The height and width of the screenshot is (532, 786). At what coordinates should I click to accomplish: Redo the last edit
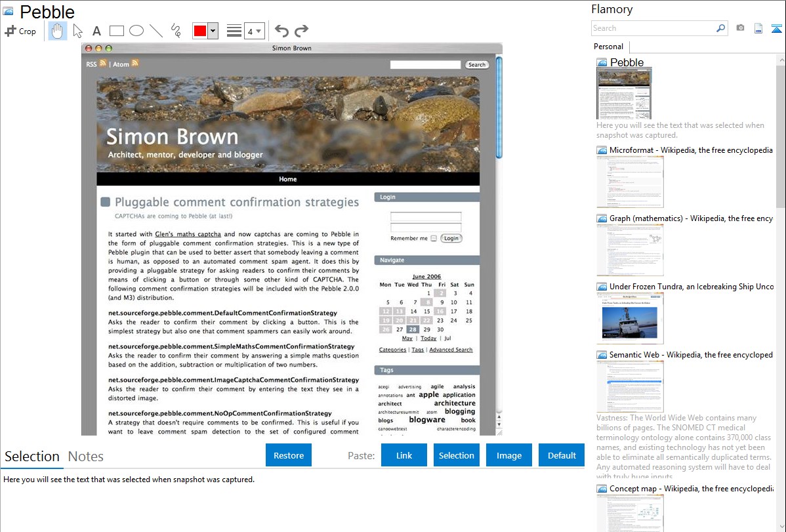click(x=301, y=31)
